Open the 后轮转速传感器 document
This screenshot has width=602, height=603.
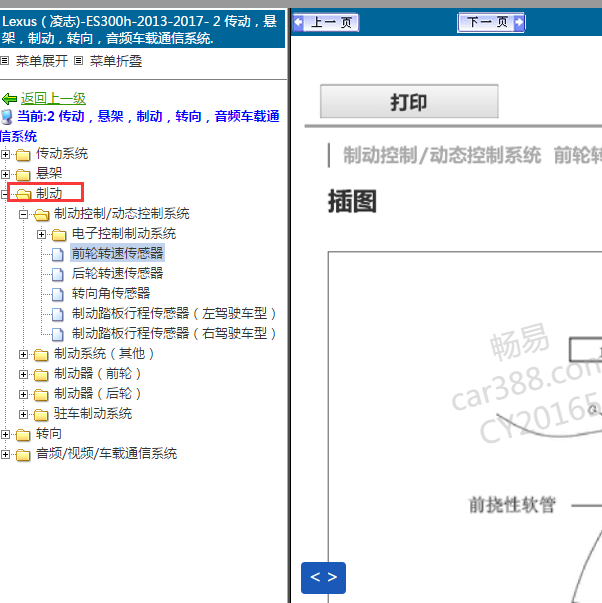(x=117, y=273)
